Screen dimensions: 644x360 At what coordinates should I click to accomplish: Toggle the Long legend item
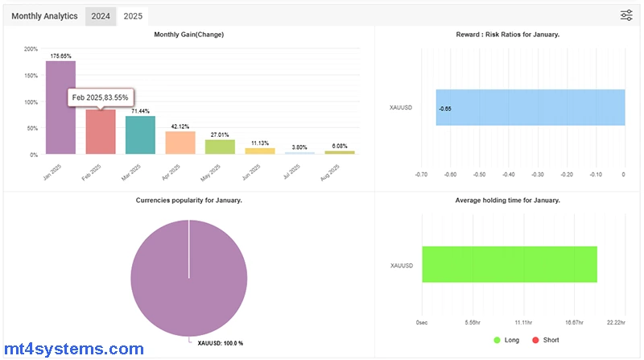point(506,341)
